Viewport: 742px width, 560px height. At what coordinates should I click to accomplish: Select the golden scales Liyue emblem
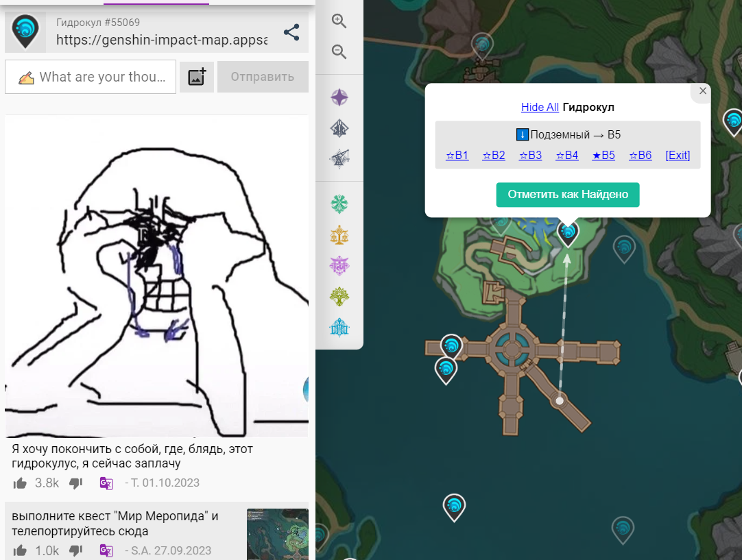[x=339, y=235]
